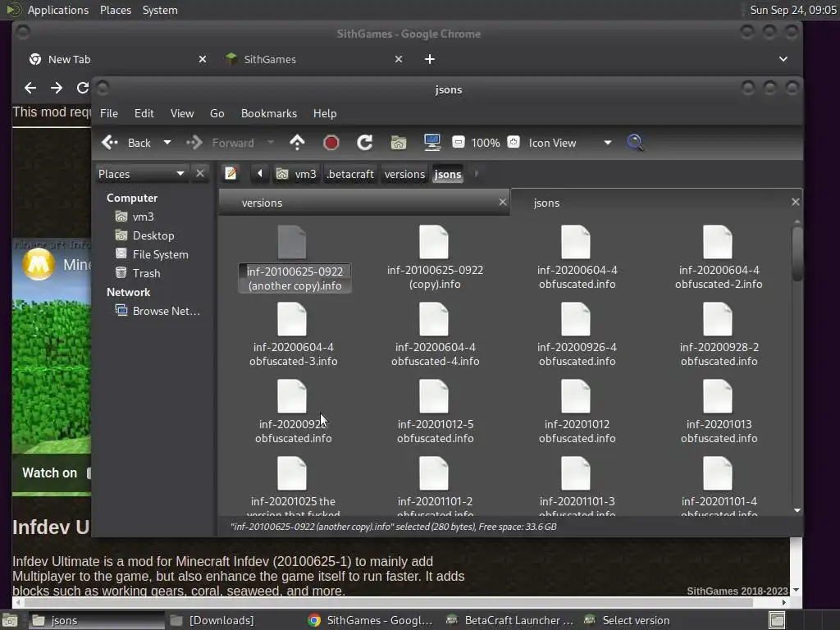Close the versions tab
The height and width of the screenshot is (630, 840).
pyautogui.click(x=503, y=202)
